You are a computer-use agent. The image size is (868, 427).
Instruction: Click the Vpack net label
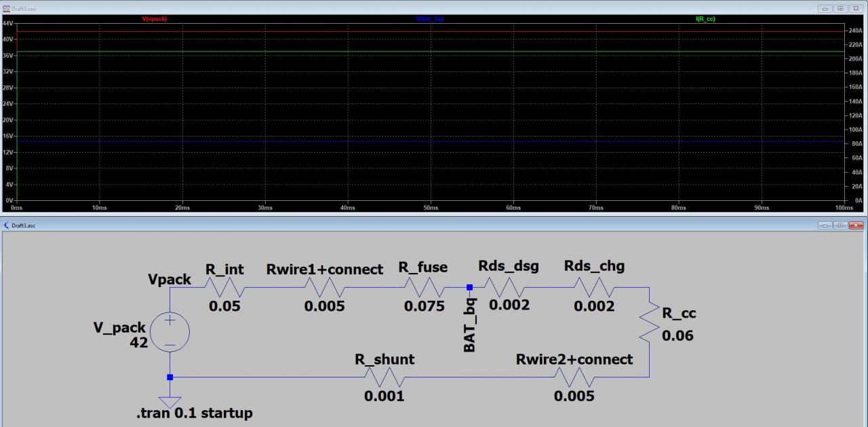click(170, 280)
